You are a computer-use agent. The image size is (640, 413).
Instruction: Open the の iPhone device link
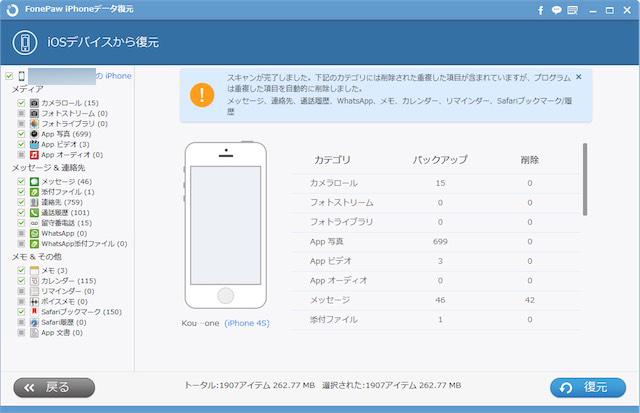(114, 76)
